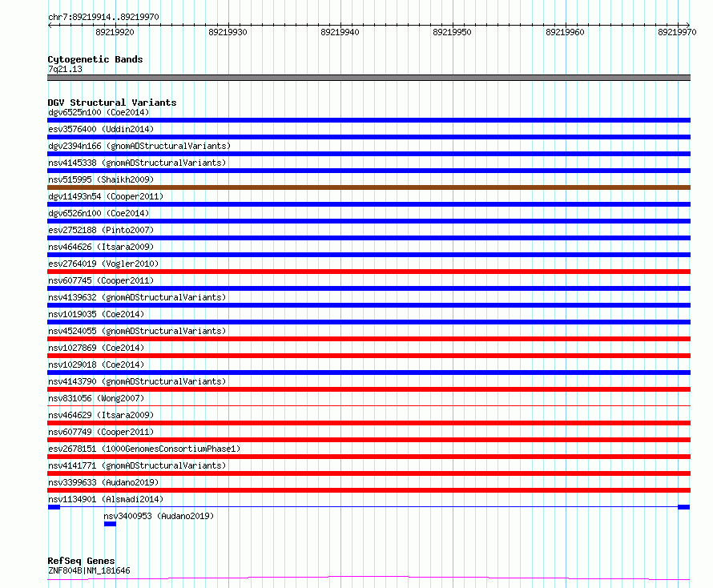
Task: Click the chr7:89219914..89219970 region label
Action: coord(103,18)
